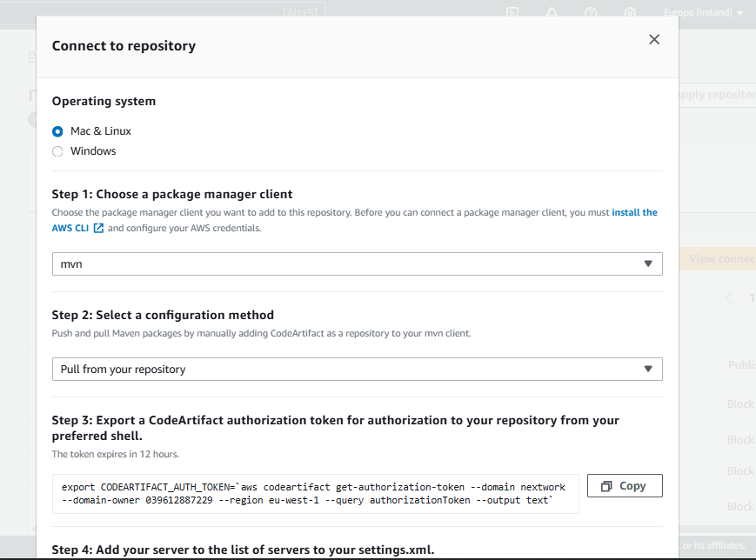Click the export CODEARTIFACT_AUTH_TOKEN command text
756x560 pixels.
pyautogui.click(x=313, y=494)
